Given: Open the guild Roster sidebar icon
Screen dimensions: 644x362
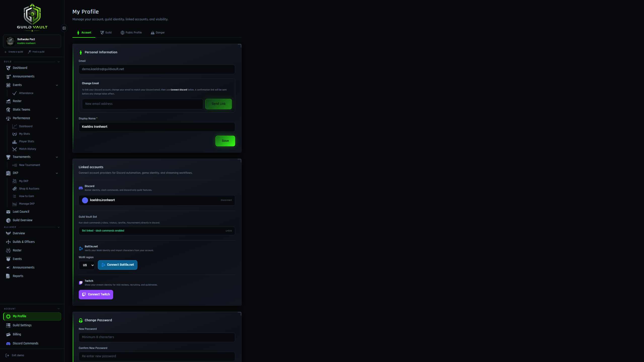Looking at the screenshot, I should pyautogui.click(x=8, y=101).
